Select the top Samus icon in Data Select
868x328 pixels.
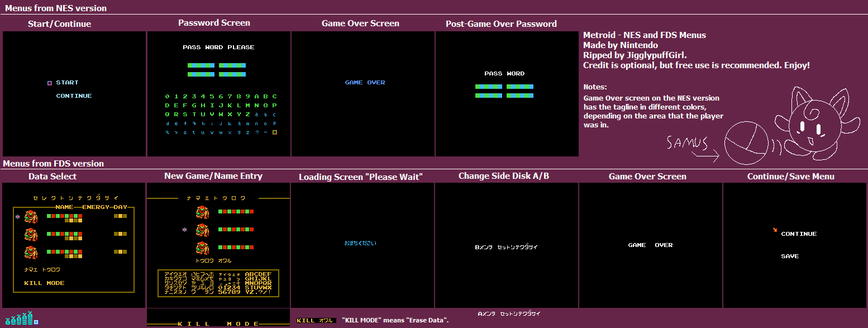31,217
